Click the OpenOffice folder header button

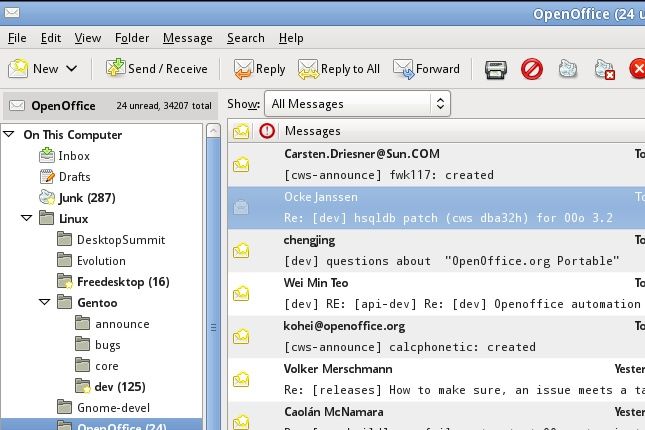[110, 106]
